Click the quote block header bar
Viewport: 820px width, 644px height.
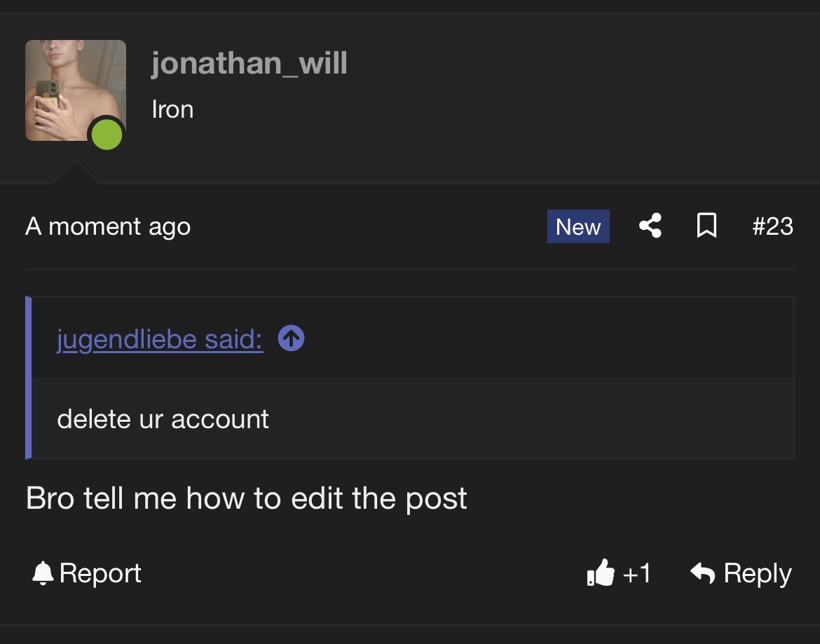[412, 338]
